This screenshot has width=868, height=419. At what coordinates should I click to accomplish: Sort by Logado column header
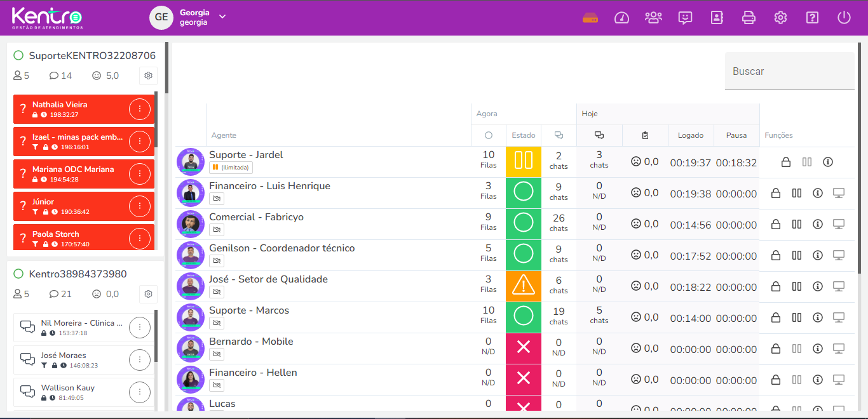coord(691,135)
